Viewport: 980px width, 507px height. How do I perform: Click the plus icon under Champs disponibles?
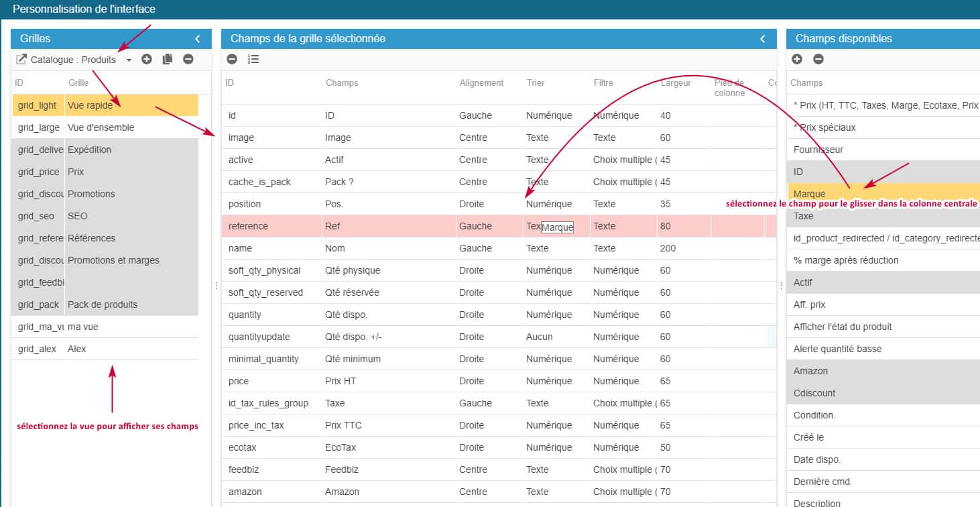click(x=797, y=59)
